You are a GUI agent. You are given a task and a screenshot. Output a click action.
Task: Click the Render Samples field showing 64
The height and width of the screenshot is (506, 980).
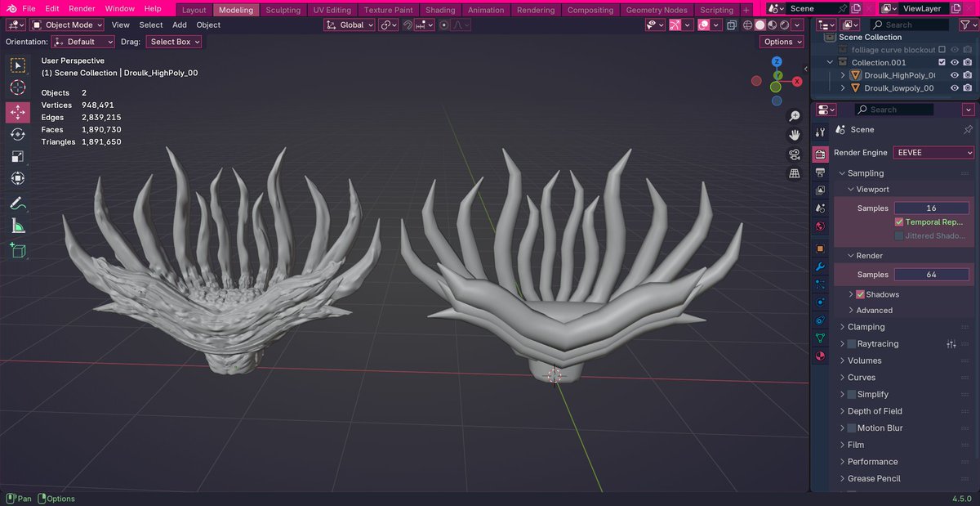tap(932, 274)
